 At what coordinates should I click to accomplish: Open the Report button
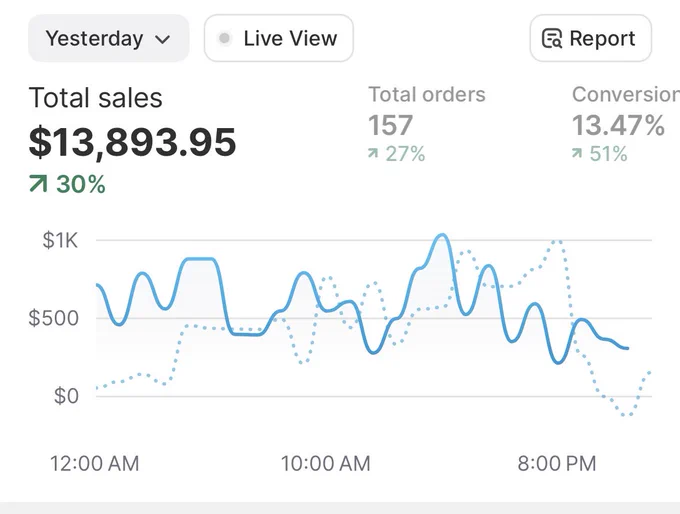coord(591,38)
